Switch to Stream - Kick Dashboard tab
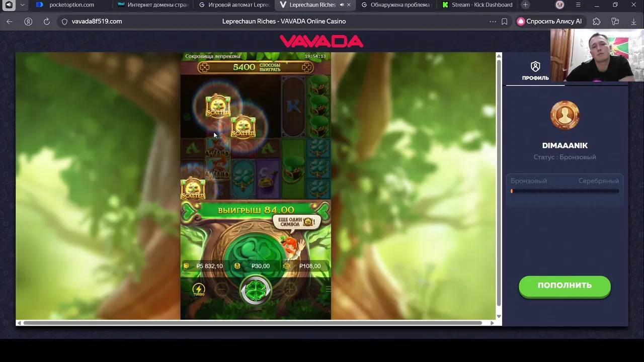The height and width of the screenshot is (362, 644). pos(477,5)
